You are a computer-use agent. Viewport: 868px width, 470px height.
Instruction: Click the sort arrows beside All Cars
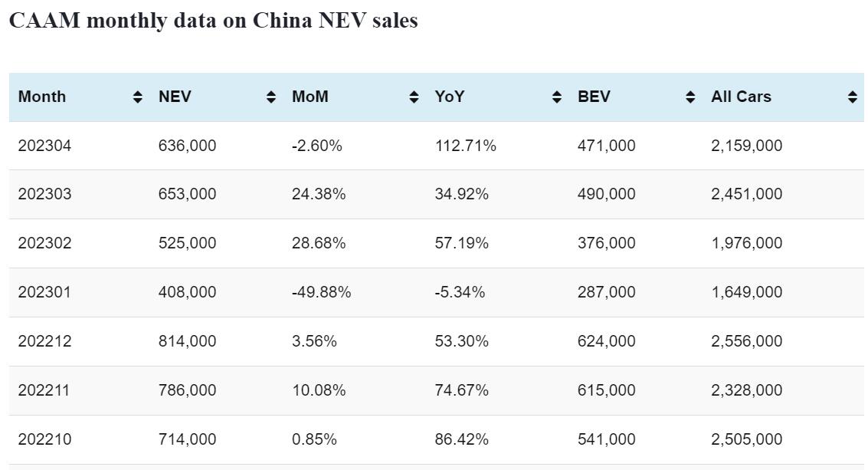pos(852,97)
